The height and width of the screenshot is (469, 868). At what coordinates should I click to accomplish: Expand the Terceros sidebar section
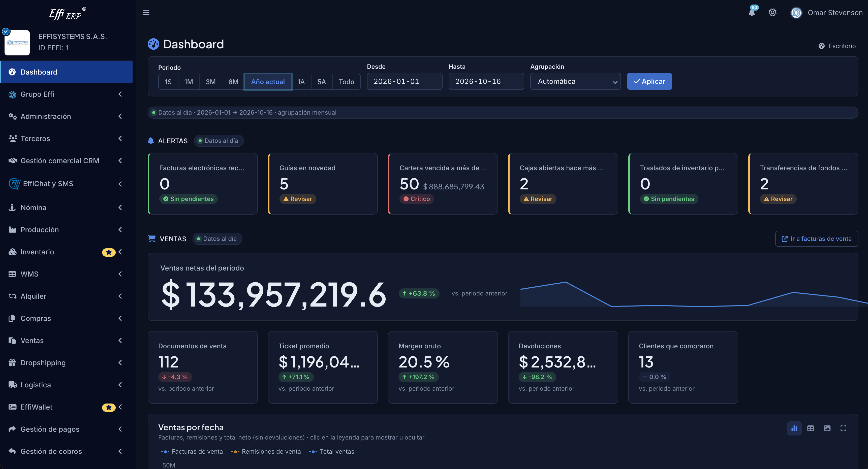[x=66, y=139]
